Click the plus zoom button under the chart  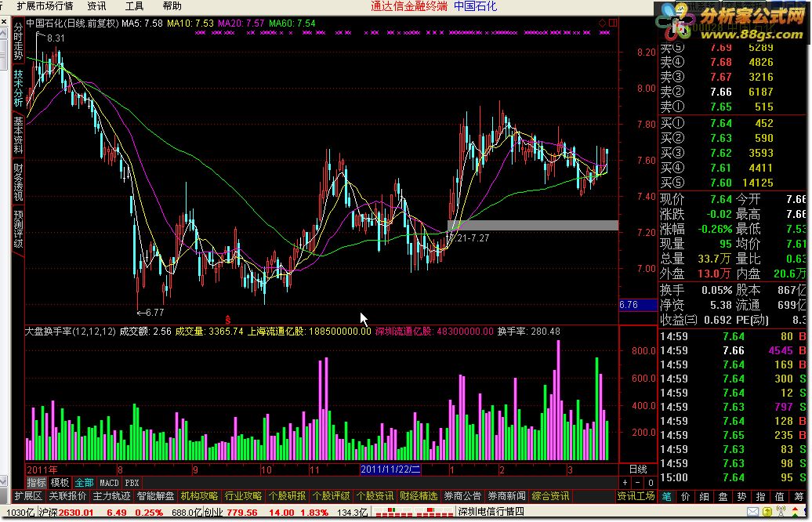(x=625, y=483)
